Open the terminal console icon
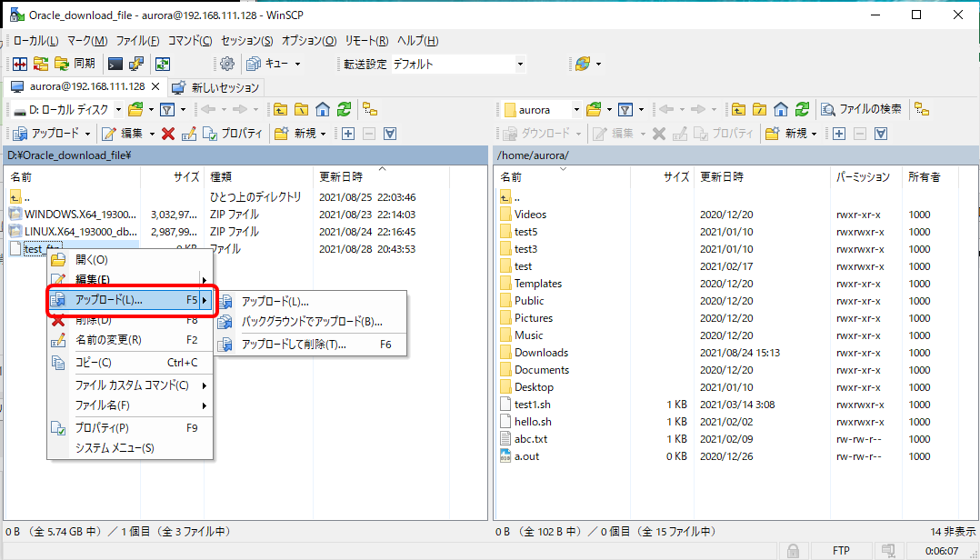980x560 pixels. (115, 64)
